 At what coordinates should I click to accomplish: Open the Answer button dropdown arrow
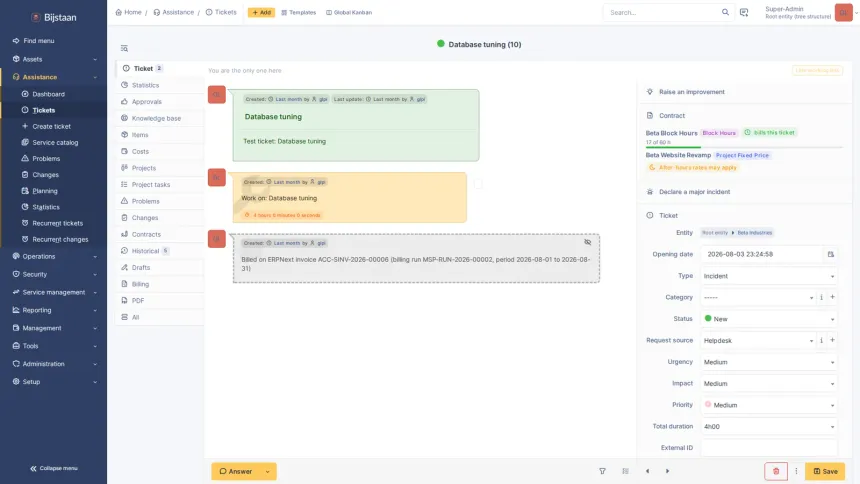point(268,471)
